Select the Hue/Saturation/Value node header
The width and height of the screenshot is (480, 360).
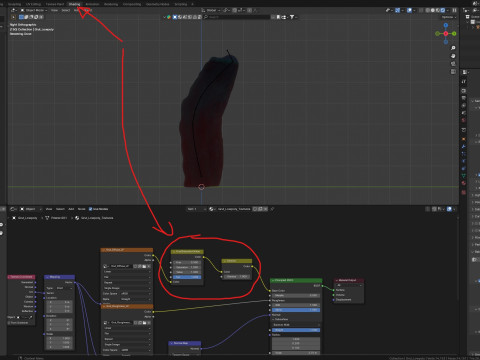[187, 251]
